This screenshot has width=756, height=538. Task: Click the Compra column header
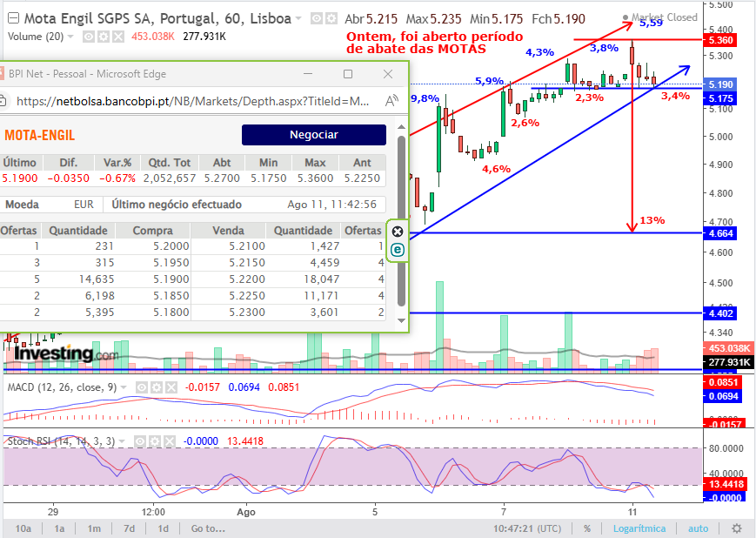pos(152,231)
